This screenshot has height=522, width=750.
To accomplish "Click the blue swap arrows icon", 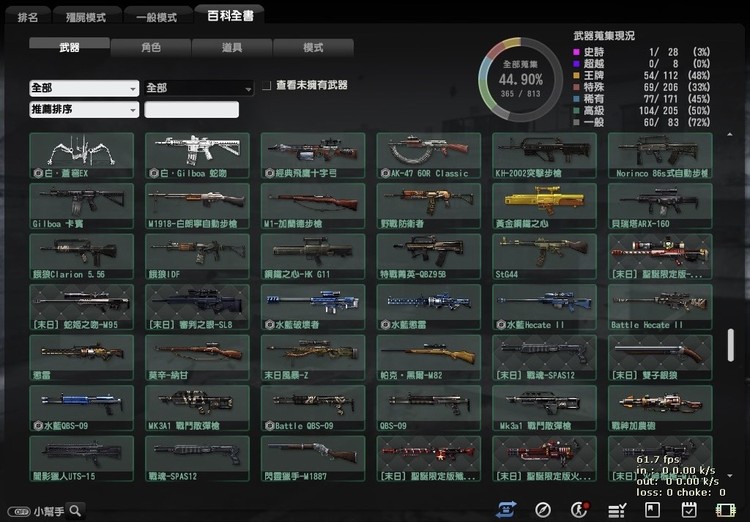I will [506, 510].
